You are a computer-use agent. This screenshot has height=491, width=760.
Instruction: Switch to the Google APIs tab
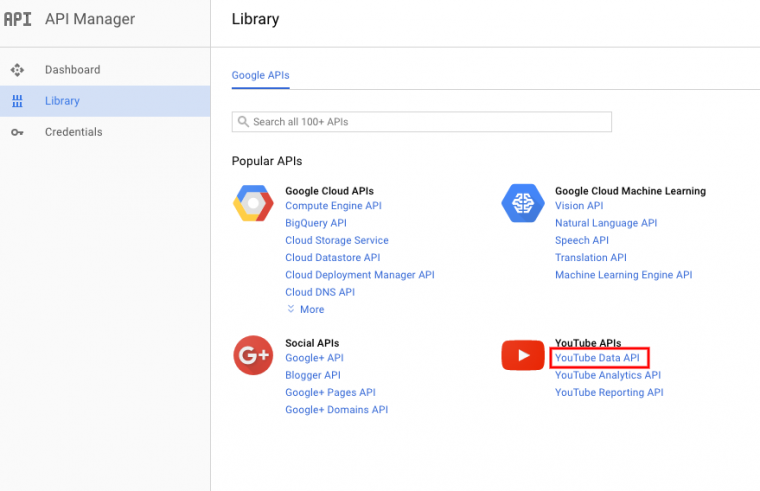pos(260,75)
